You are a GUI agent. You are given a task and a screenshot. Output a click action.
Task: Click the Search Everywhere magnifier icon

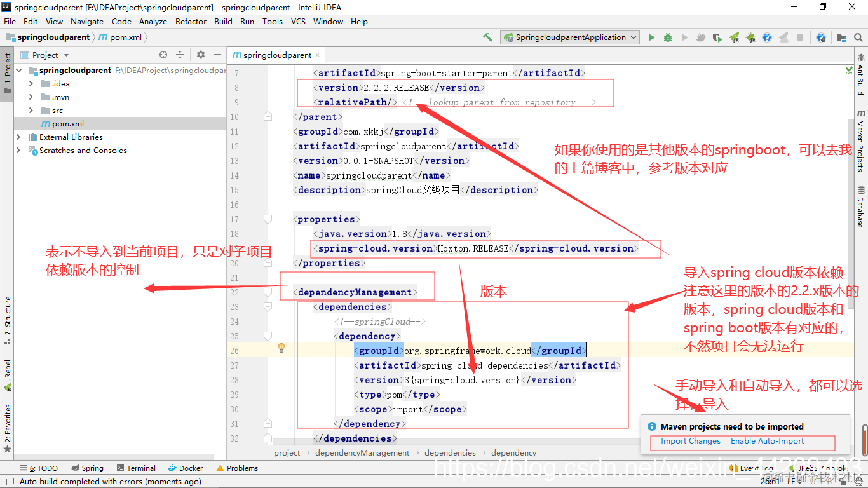point(858,37)
